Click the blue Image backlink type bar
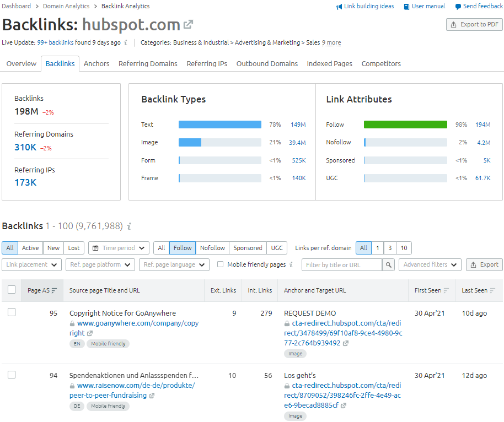 (x=190, y=142)
